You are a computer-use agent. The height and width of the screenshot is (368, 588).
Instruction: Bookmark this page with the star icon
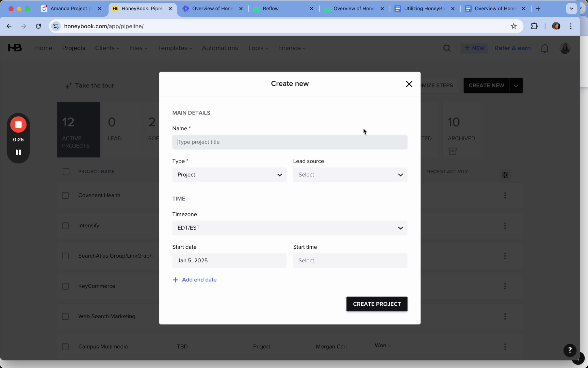pos(514,26)
